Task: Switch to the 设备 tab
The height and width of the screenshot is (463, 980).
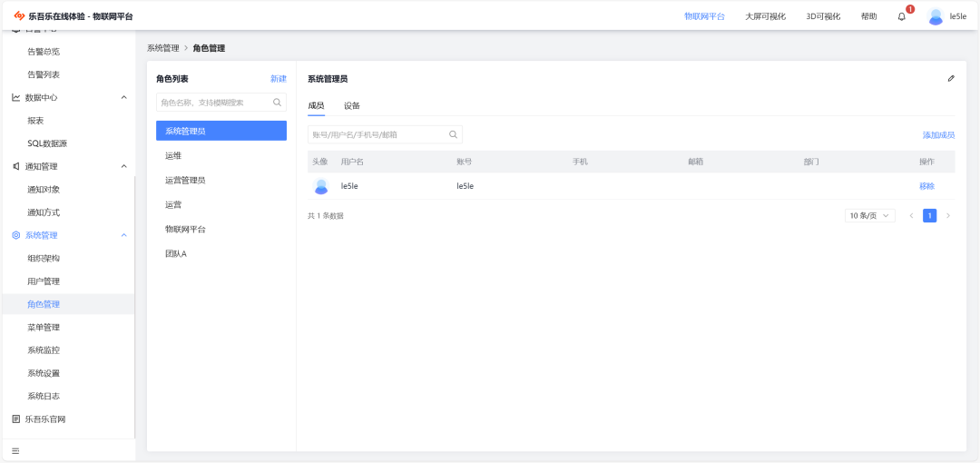Action: point(352,105)
